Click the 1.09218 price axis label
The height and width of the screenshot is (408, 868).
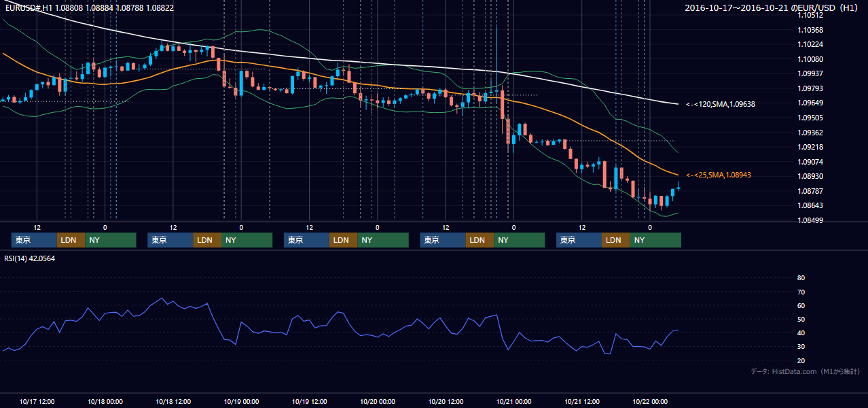810,147
